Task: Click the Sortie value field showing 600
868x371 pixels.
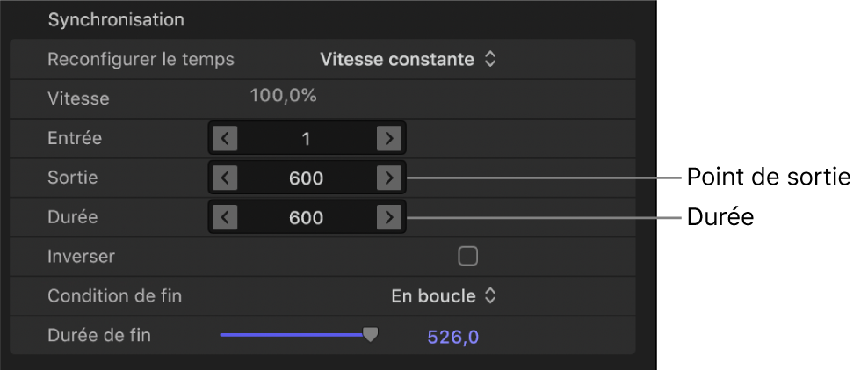Action: coord(307,178)
